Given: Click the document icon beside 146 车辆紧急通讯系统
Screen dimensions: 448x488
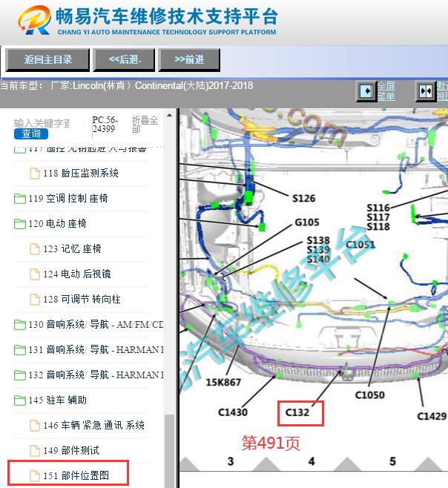Looking at the screenshot, I should click(x=35, y=426).
